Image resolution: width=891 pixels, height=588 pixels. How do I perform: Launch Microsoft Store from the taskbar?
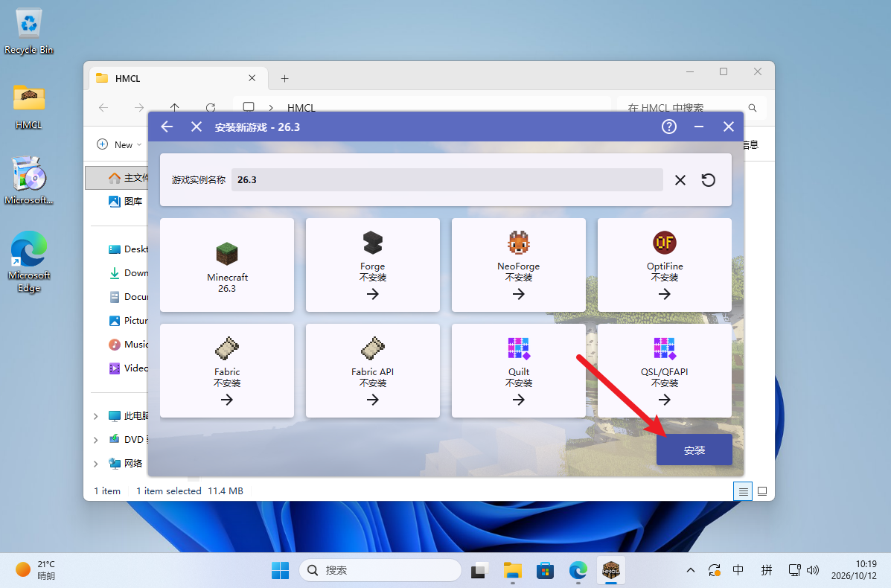tap(545, 570)
